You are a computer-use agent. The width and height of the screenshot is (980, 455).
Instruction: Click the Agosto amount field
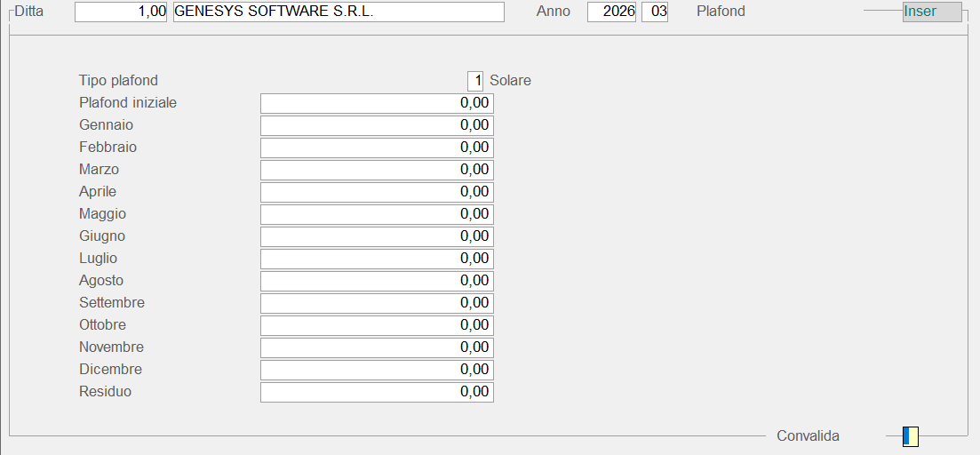click(x=377, y=281)
